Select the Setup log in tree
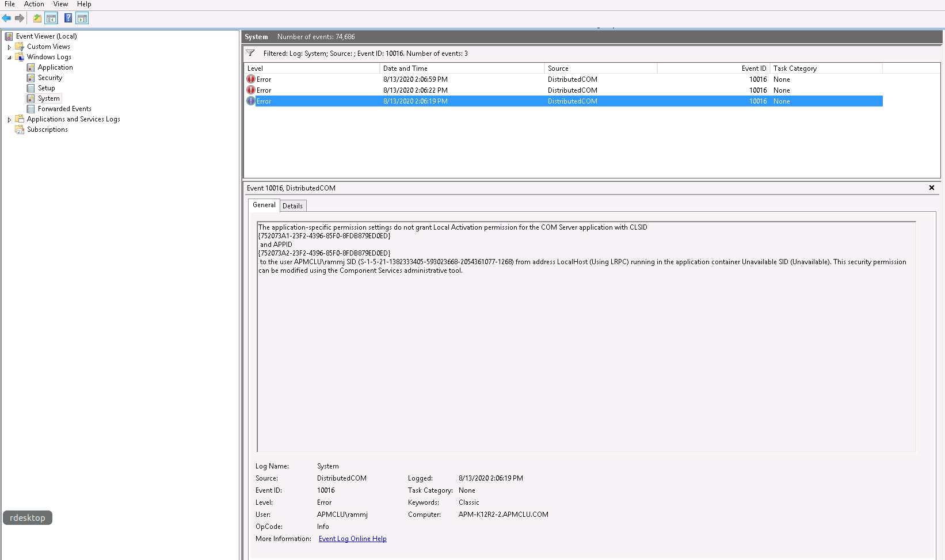945x560 pixels. point(47,88)
